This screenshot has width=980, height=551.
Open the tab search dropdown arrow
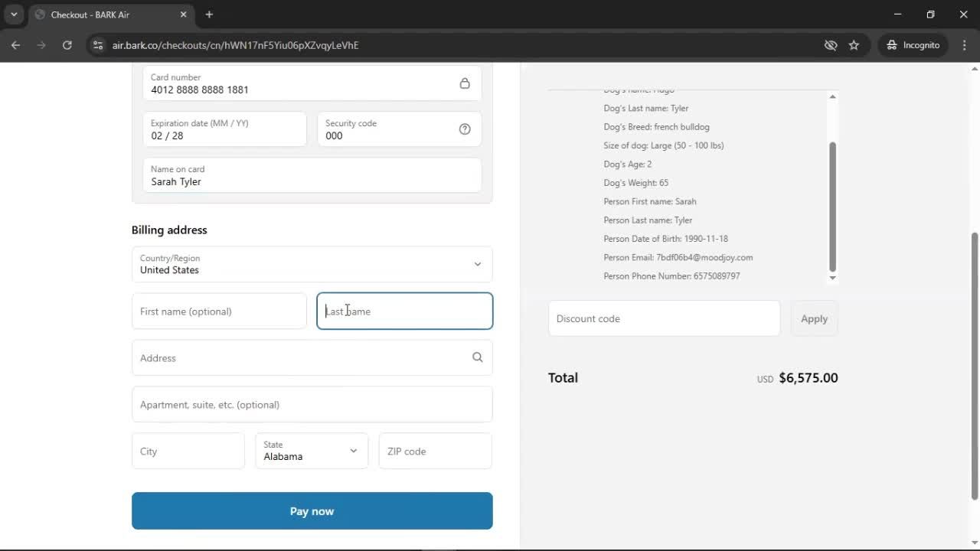click(x=14, y=15)
